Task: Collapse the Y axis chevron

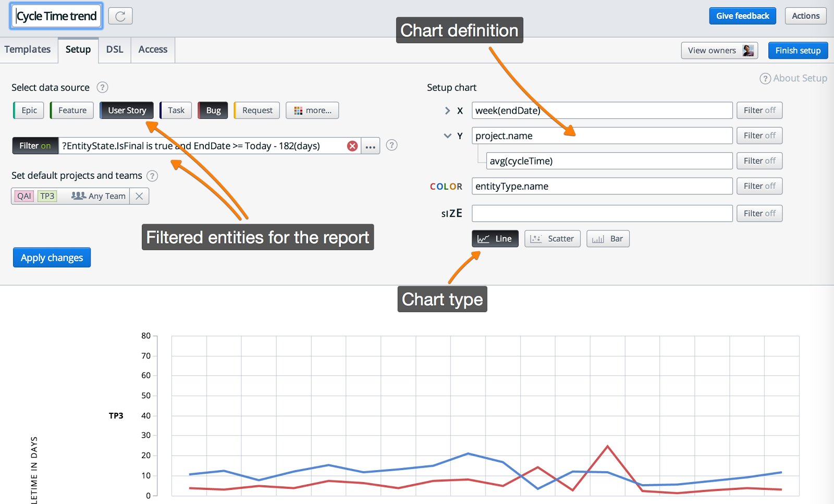Action: coord(447,136)
